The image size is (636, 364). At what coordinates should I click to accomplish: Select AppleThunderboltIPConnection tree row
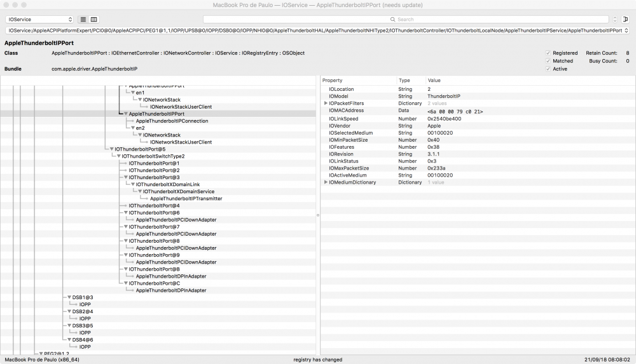(x=172, y=121)
